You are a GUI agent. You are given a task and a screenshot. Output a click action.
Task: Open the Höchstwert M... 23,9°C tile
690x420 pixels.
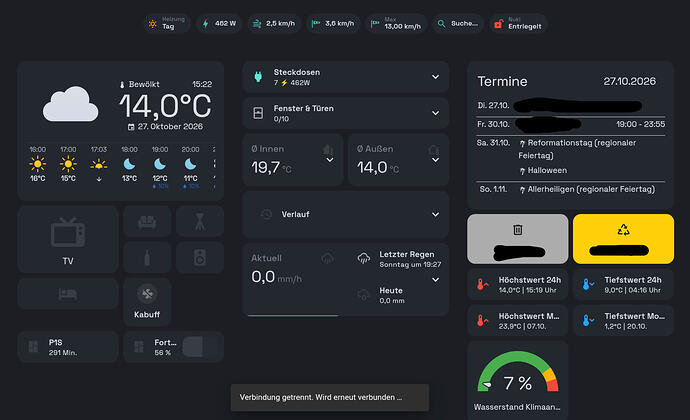tap(518, 321)
